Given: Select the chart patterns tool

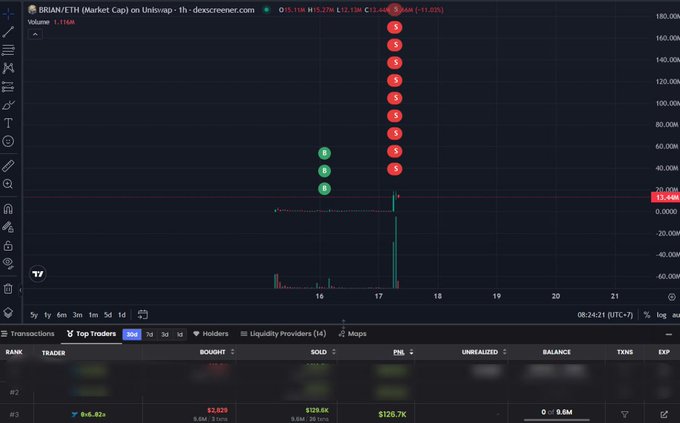Looking at the screenshot, I should tap(8, 68).
